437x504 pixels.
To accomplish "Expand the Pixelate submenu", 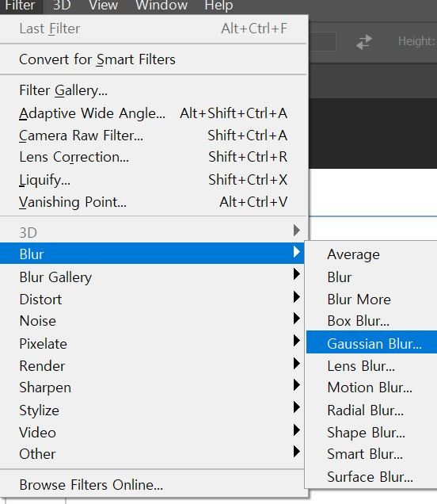I will [x=152, y=344].
